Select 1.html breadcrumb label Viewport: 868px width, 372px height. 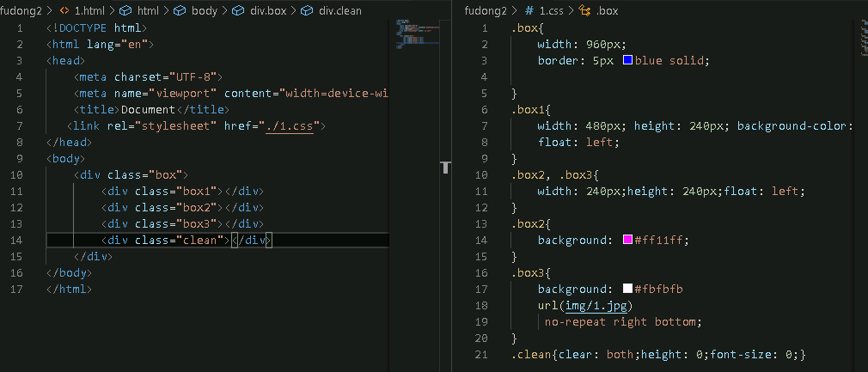tap(89, 10)
